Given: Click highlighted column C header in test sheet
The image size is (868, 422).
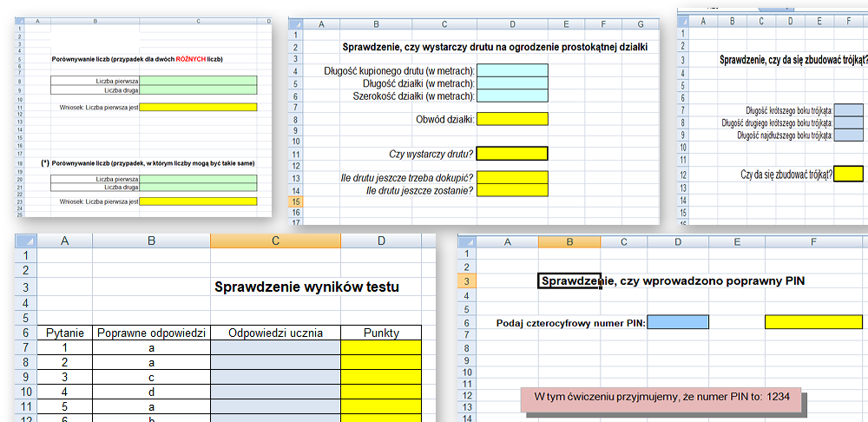Looking at the screenshot, I should coord(275,241).
